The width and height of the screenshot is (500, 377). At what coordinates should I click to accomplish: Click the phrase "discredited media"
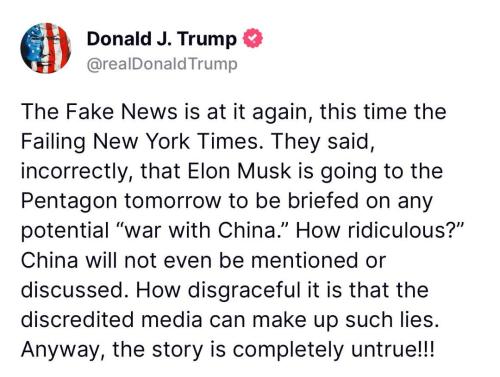pyautogui.click(x=112, y=319)
